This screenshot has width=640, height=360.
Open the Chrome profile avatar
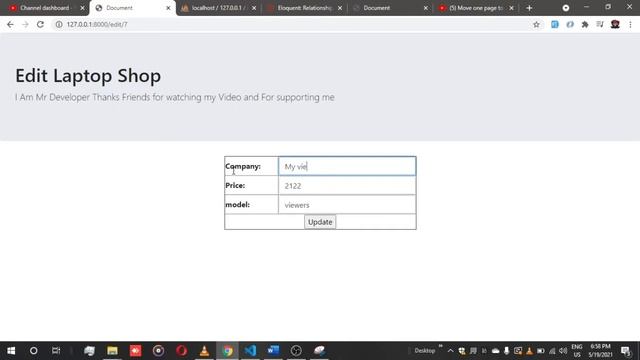point(615,24)
